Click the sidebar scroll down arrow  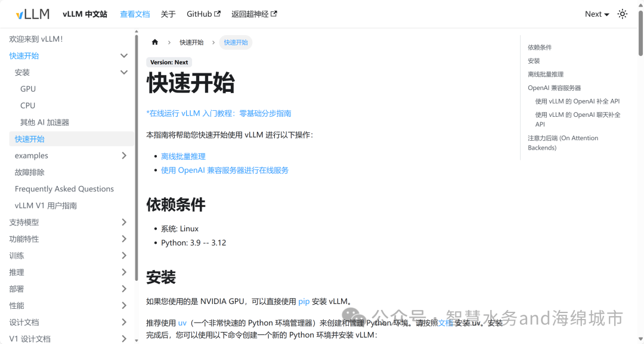pyautogui.click(x=137, y=340)
